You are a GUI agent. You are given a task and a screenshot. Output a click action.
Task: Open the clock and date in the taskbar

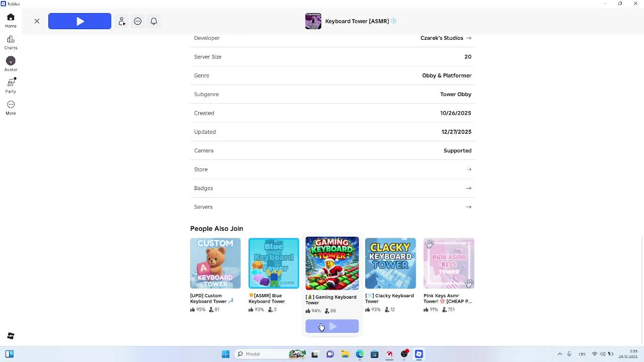point(629,354)
